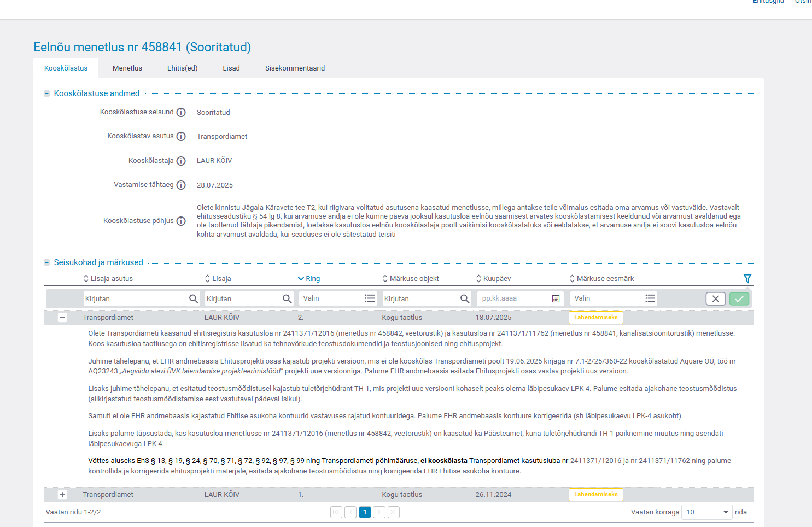Click the page title Eelnõu menetlus nr 458841
This screenshot has width=812, height=527.
(142, 47)
